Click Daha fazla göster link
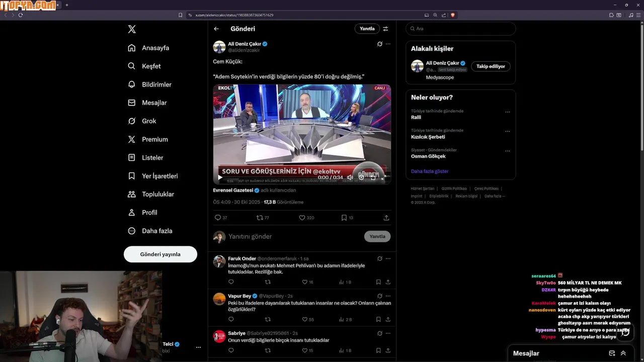 tap(430, 171)
